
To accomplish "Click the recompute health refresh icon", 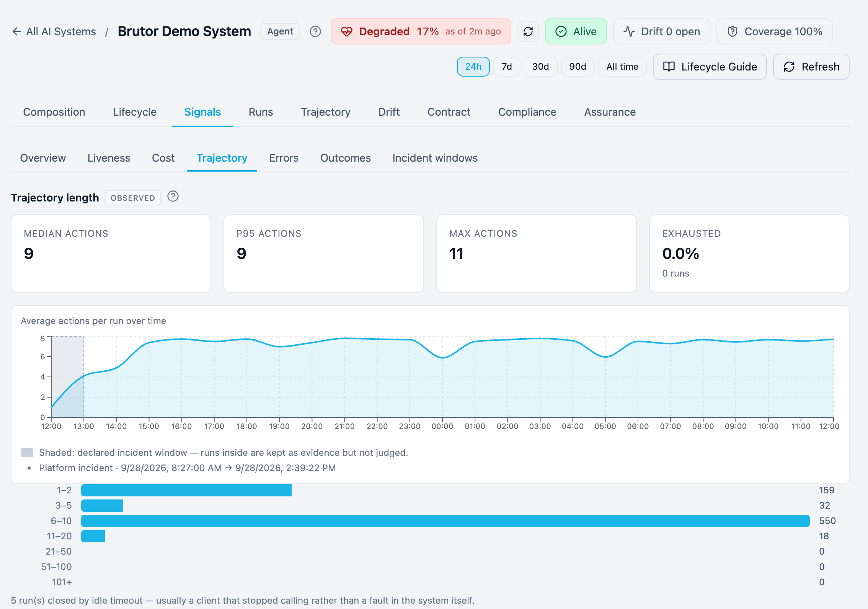I will (x=528, y=31).
